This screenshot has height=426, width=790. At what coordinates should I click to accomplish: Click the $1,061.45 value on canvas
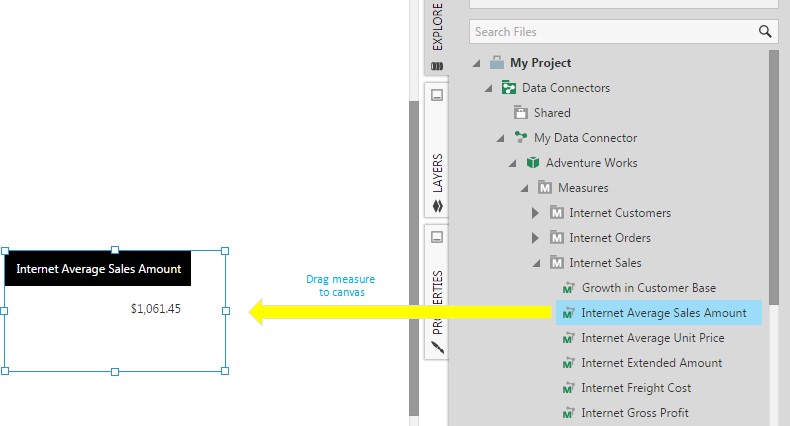click(155, 309)
